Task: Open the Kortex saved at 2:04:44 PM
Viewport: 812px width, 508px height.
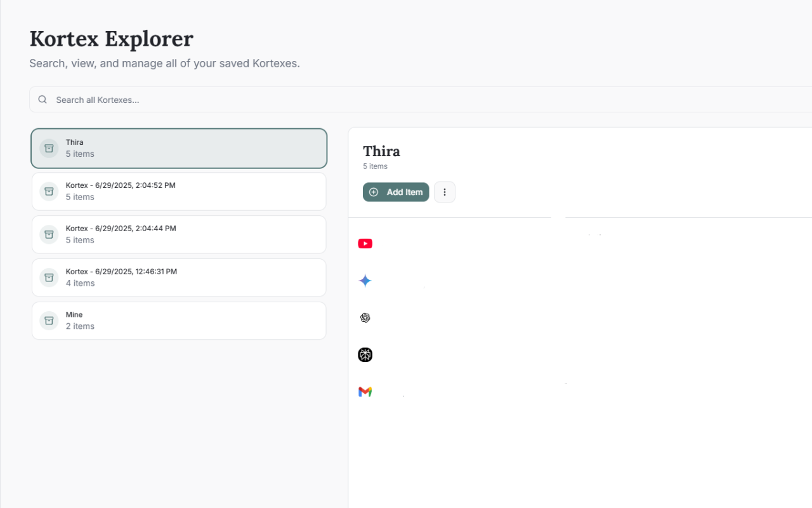Action: coord(178,234)
